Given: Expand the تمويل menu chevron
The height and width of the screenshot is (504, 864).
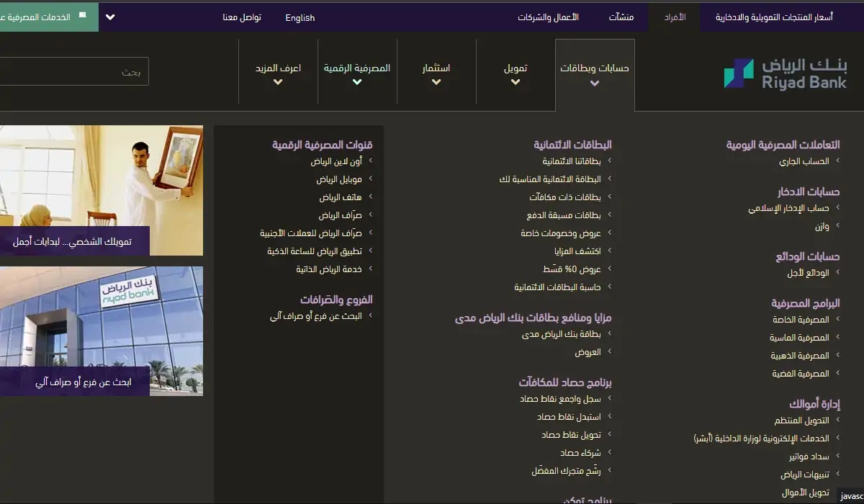Looking at the screenshot, I should coord(516,82).
